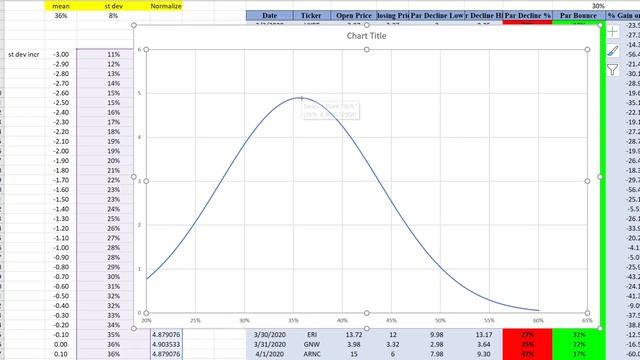Select the 4/1/2020 date cell

269,354
